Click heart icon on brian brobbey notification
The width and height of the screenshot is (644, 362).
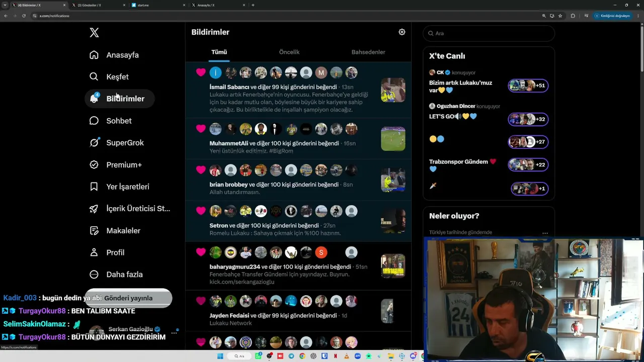201,170
